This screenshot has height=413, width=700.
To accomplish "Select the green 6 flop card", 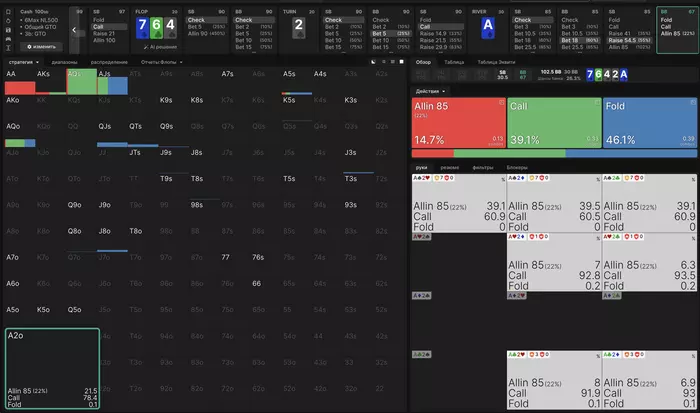I will [x=156, y=27].
